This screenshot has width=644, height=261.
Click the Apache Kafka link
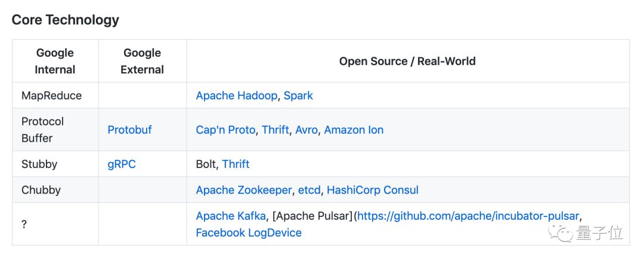click(231, 216)
